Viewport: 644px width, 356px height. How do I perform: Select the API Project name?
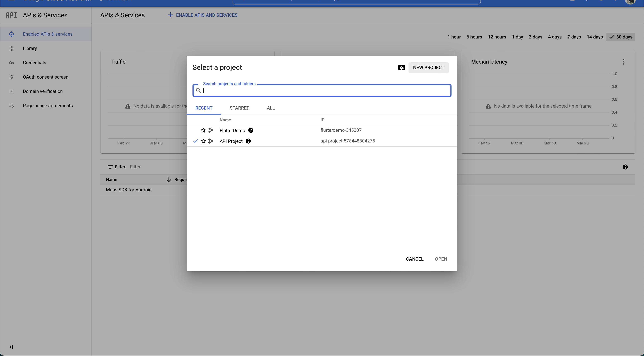pos(231,141)
